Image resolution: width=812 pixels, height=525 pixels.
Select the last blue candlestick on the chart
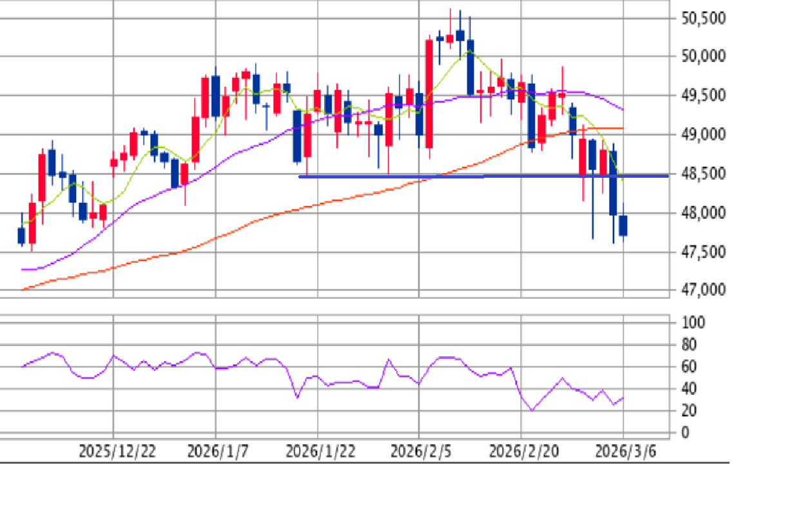(x=623, y=225)
